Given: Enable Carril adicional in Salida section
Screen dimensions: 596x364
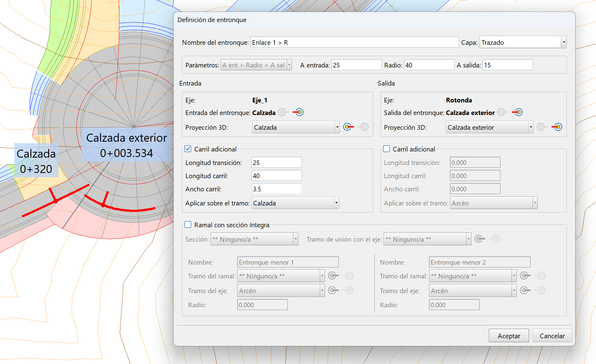Looking at the screenshot, I should tap(386, 149).
